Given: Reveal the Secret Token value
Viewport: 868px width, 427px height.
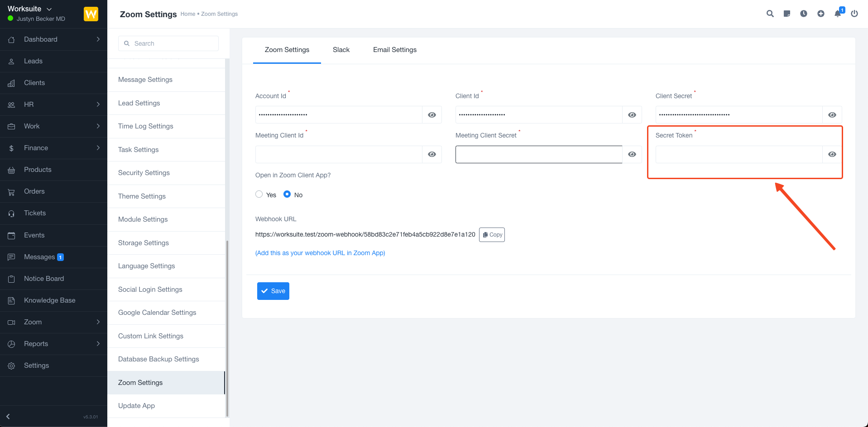Looking at the screenshot, I should [832, 154].
